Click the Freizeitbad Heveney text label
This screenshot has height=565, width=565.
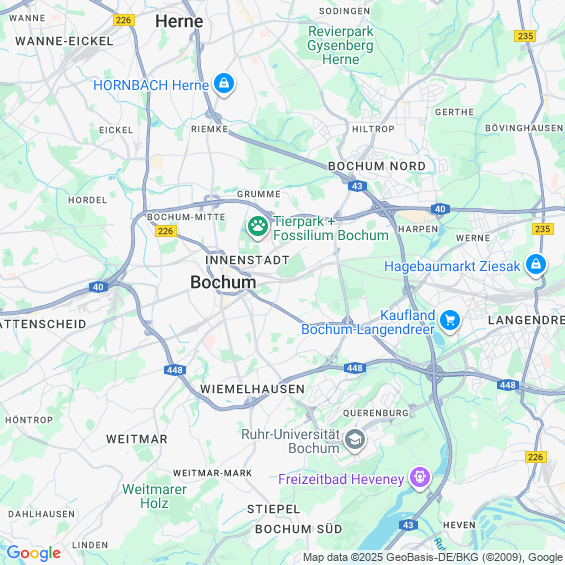click(x=341, y=479)
